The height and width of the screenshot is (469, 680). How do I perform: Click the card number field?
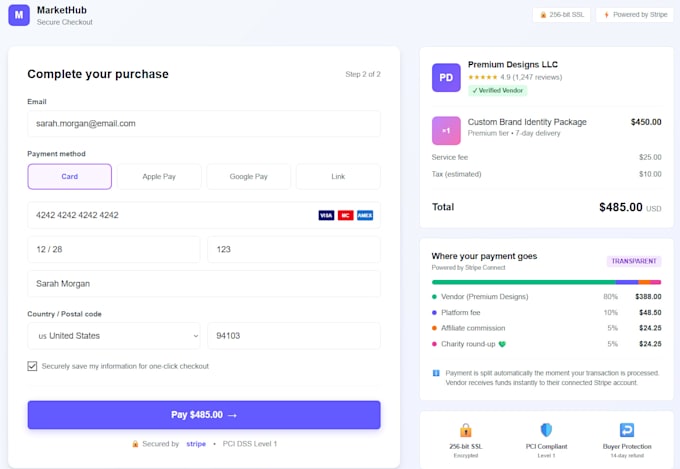(x=204, y=215)
